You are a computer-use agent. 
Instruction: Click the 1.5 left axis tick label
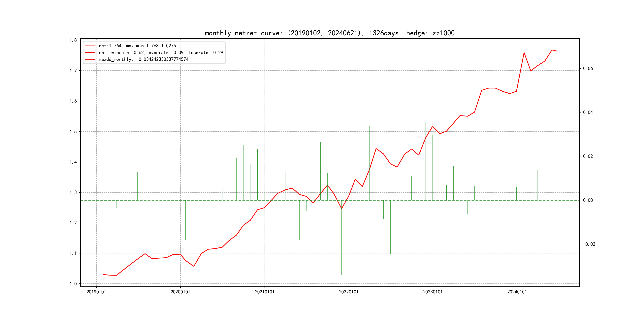(73, 132)
